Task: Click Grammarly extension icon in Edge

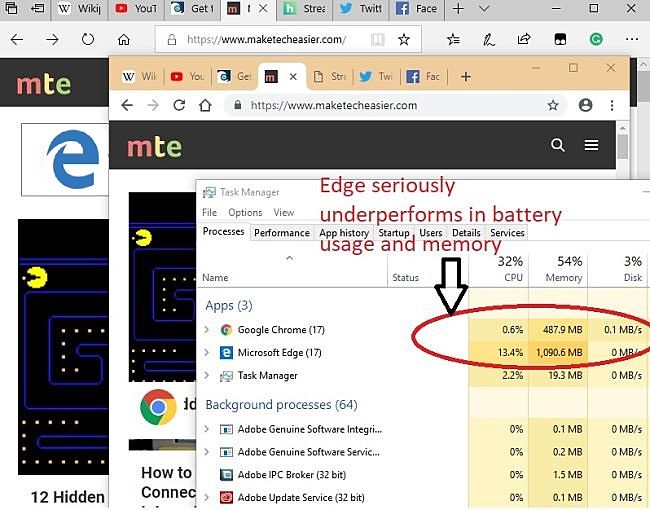Action: [596, 40]
